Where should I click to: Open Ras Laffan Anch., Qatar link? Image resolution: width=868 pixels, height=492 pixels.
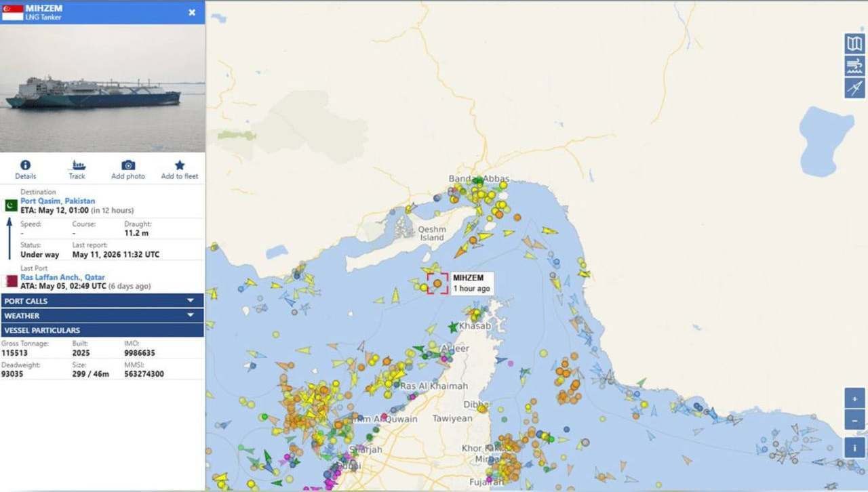pos(62,277)
